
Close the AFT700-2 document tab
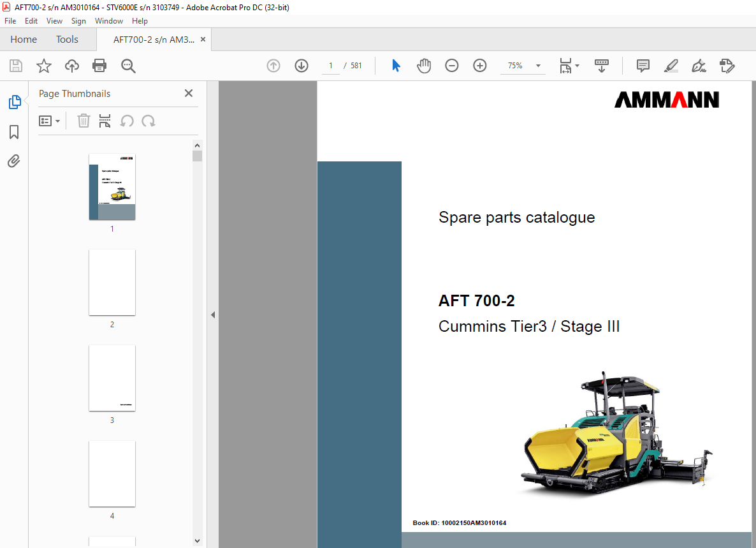[x=203, y=40]
